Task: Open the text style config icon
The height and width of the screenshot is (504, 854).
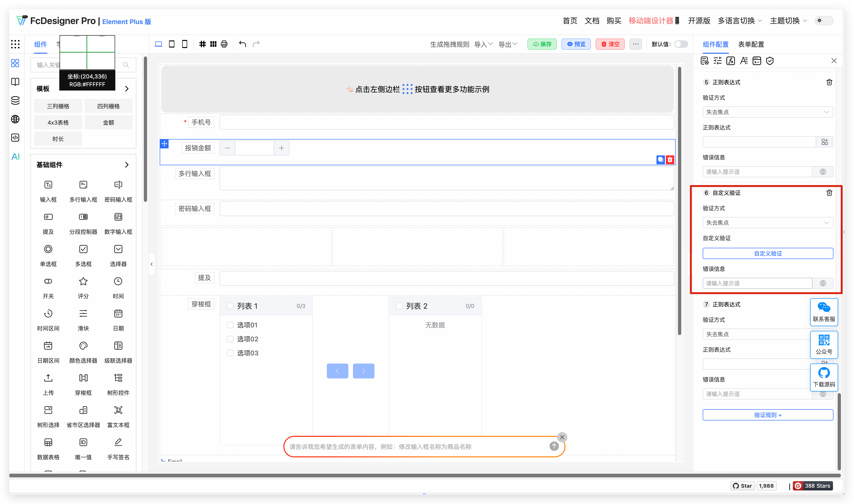Action: pos(744,61)
